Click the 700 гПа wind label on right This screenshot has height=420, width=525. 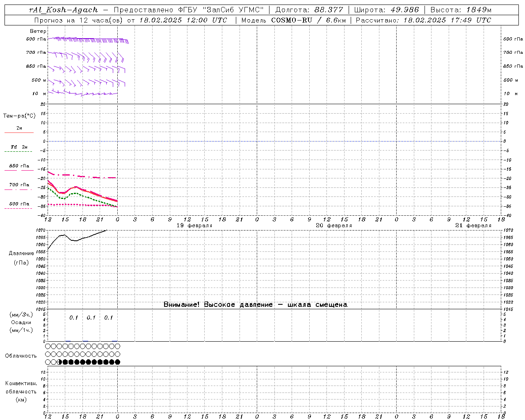[x=513, y=52]
